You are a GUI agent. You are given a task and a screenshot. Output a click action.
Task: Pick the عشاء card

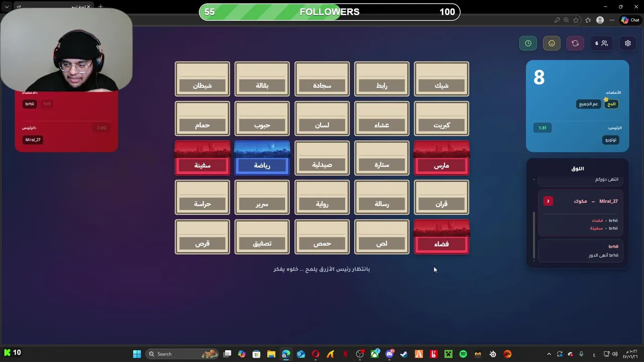382,119
